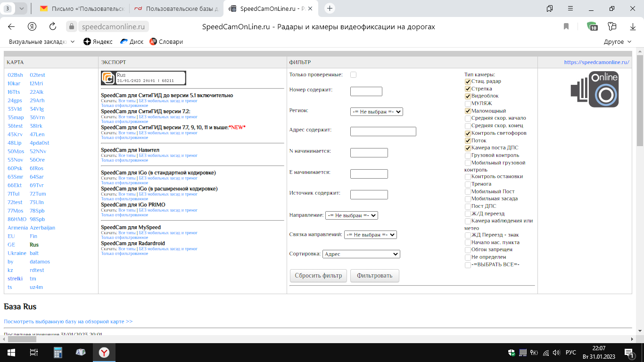The height and width of the screenshot is (362, 644).
Task: Open the 'Другое' bookmarks folder
Action: pyautogui.click(x=617, y=41)
